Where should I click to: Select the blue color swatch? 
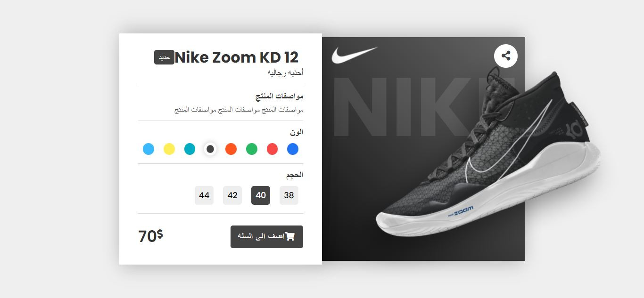pyautogui.click(x=293, y=149)
